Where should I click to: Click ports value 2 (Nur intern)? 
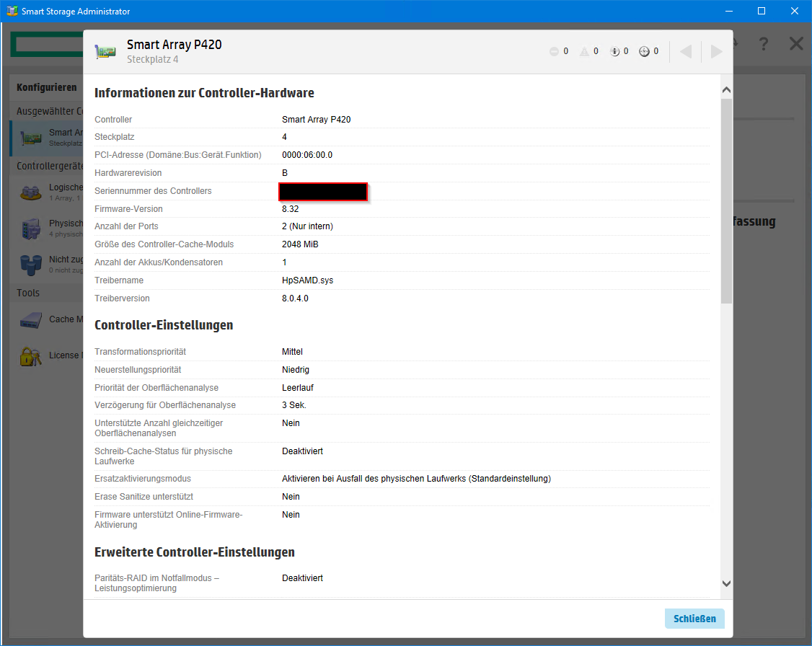307,226
